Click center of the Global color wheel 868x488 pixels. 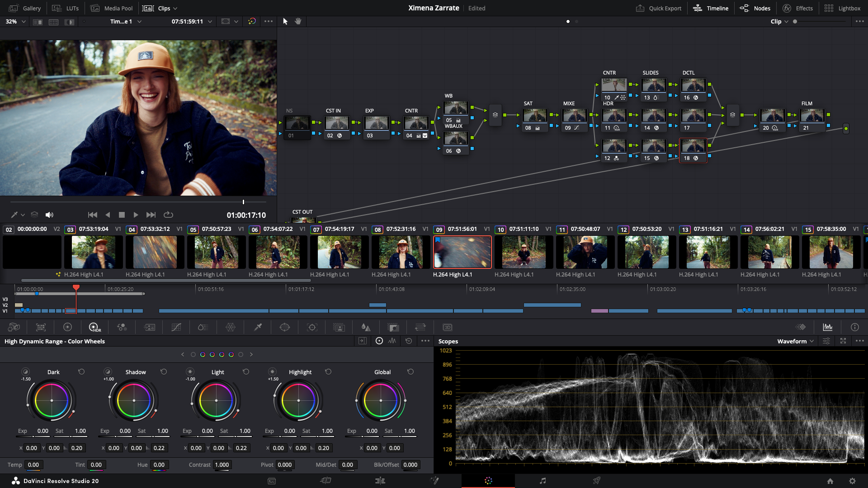pos(381,400)
